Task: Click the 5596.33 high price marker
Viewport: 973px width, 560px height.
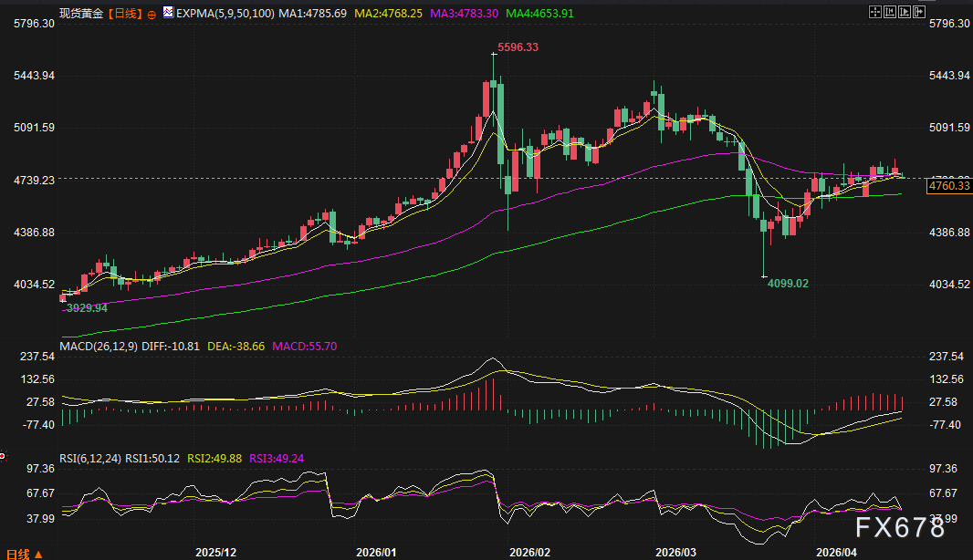Action: tap(517, 47)
